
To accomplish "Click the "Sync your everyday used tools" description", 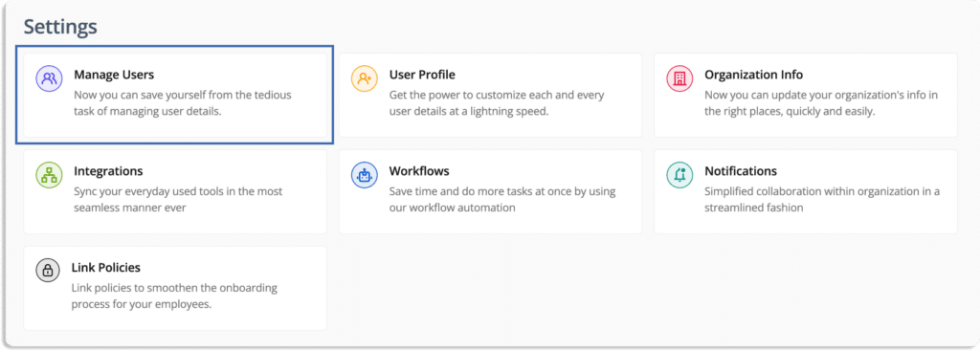I will 178,199.
